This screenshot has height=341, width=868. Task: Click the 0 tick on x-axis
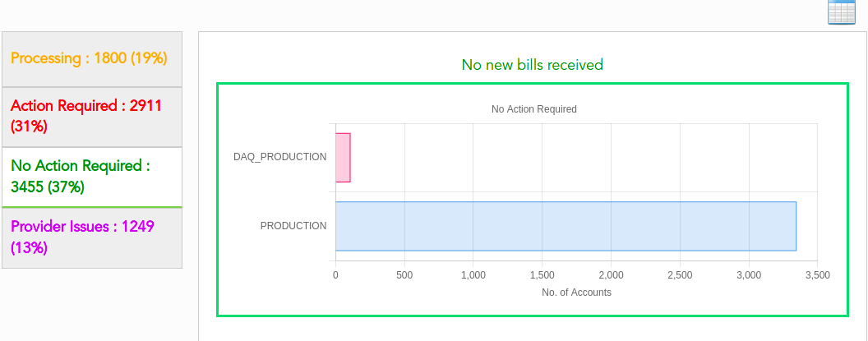[335, 275]
